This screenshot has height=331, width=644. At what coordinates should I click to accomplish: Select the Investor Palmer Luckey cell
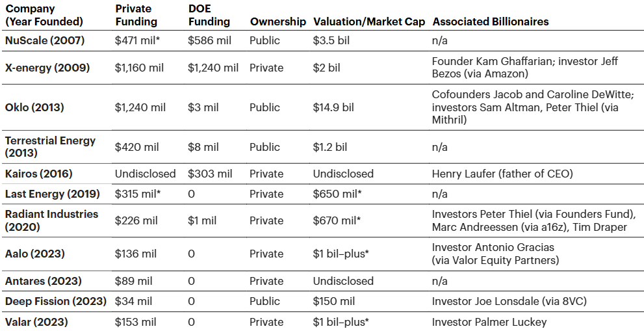tap(489, 322)
